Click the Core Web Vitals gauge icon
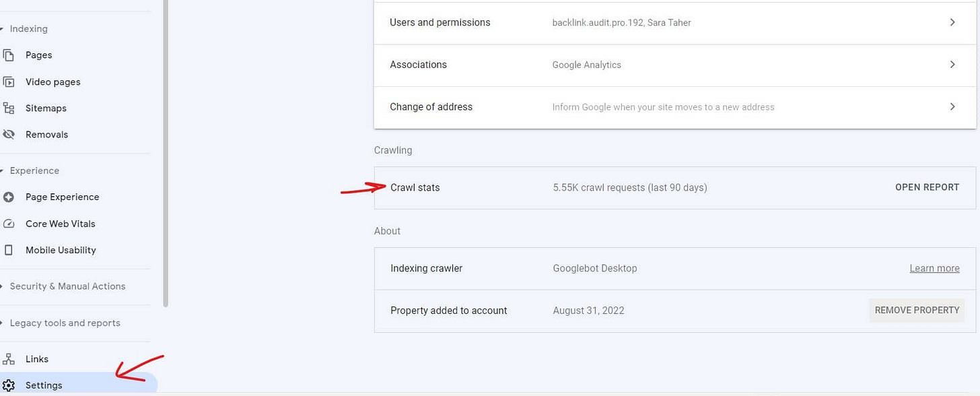Screen dimensions: 980x396 point(7,223)
